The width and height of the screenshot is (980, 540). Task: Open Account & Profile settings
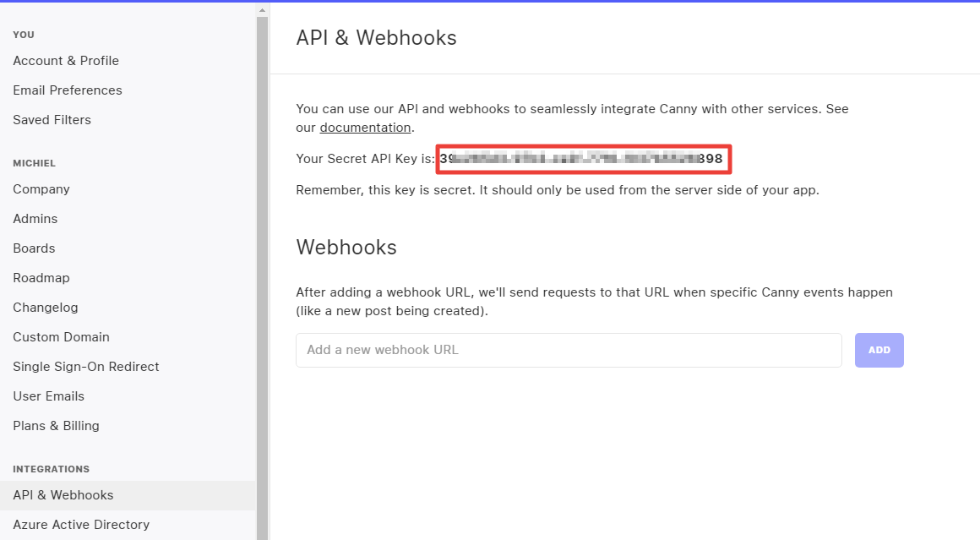point(66,61)
